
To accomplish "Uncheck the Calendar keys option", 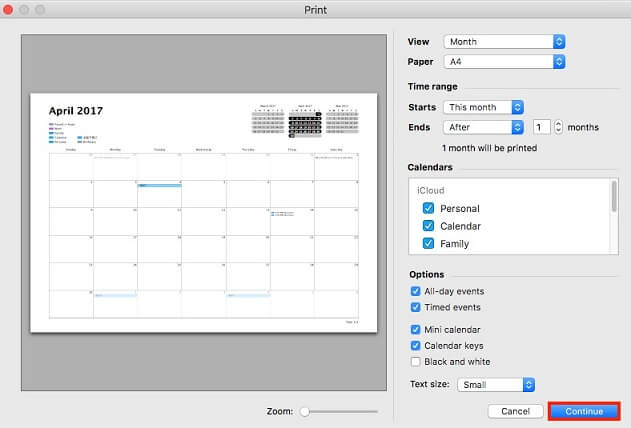I will [415, 345].
